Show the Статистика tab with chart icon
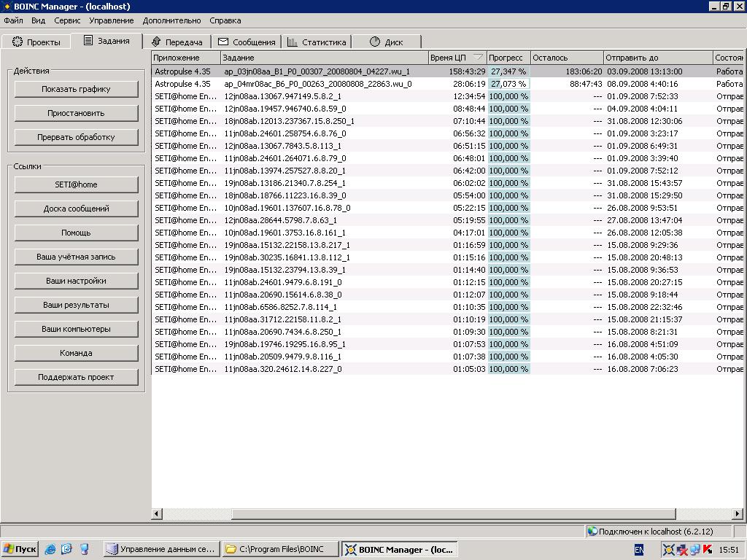 [317, 42]
